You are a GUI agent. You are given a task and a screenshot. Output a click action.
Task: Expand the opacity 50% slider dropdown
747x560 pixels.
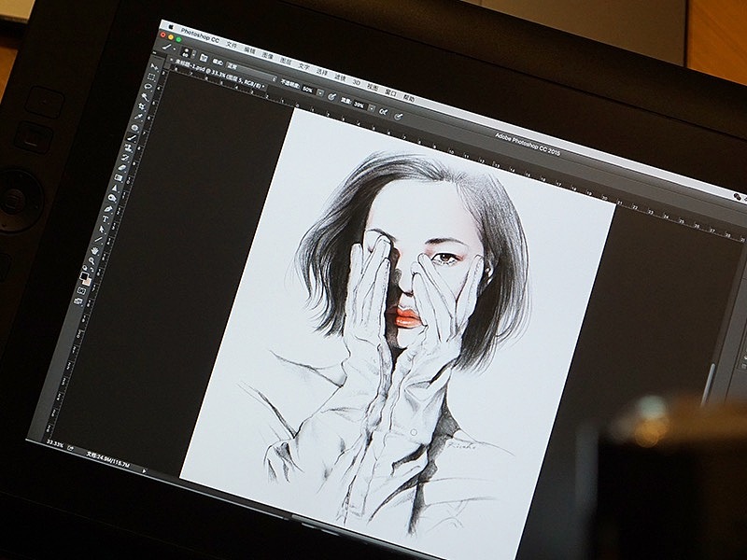point(319,91)
